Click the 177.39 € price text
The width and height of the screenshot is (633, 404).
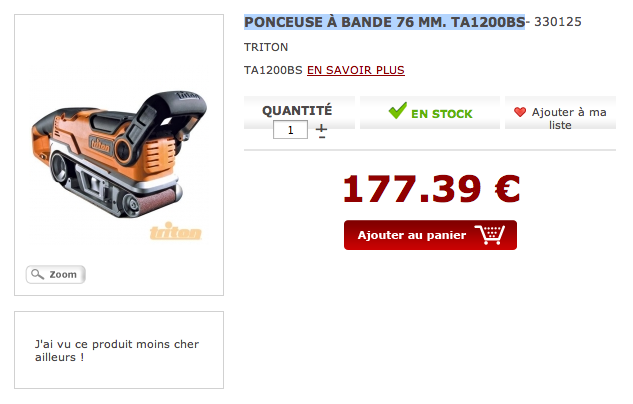click(x=431, y=188)
